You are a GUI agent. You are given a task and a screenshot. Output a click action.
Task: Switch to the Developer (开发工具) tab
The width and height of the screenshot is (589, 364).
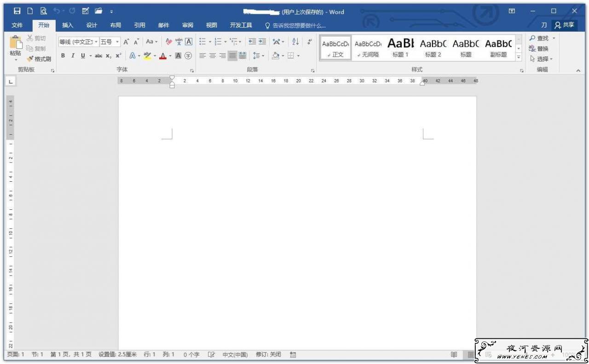click(x=241, y=25)
